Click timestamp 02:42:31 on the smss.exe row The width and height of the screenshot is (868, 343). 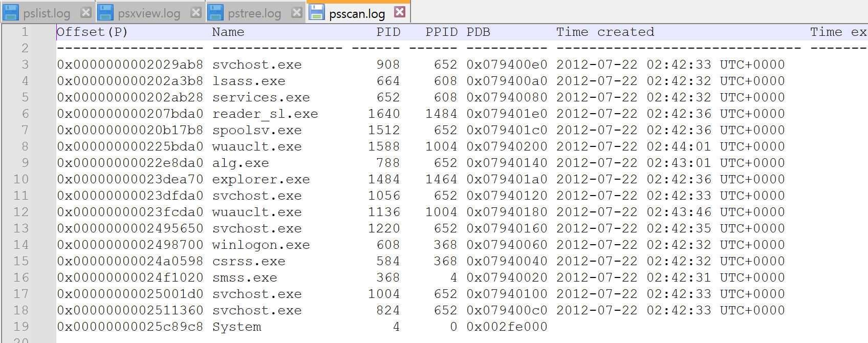(x=679, y=277)
